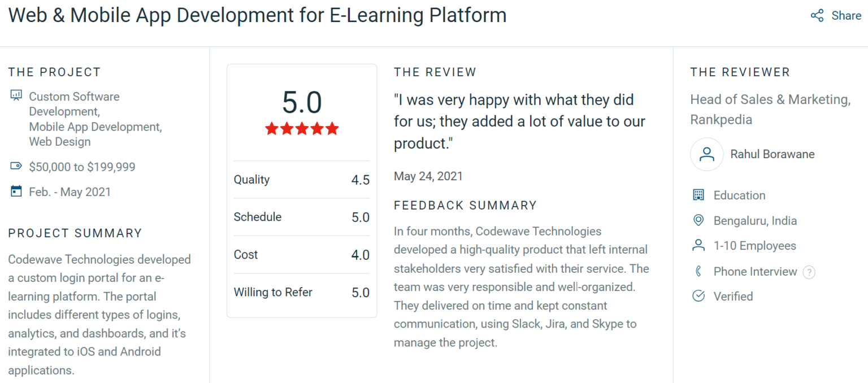Click the Quality 4.5 rating row
This screenshot has width=868, height=383.
click(x=301, y=179)
